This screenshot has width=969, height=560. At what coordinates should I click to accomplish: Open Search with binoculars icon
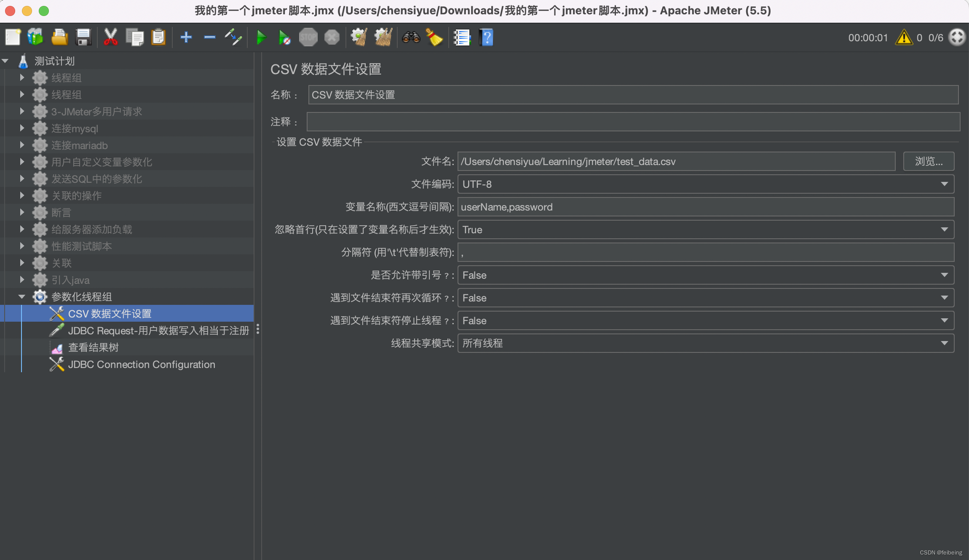coord(411,37)
